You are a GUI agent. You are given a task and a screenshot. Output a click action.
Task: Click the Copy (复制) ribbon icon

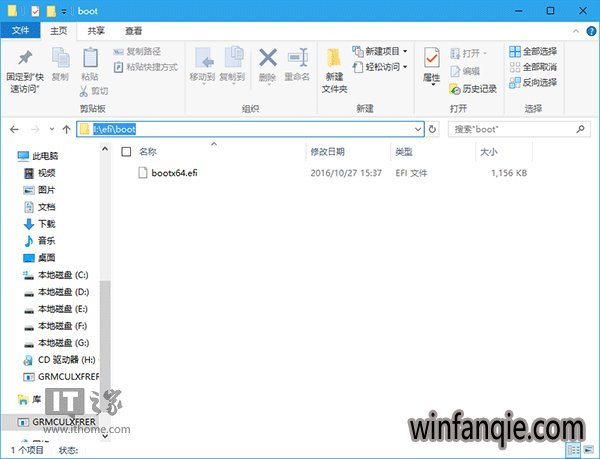click(x=60, y=58)
